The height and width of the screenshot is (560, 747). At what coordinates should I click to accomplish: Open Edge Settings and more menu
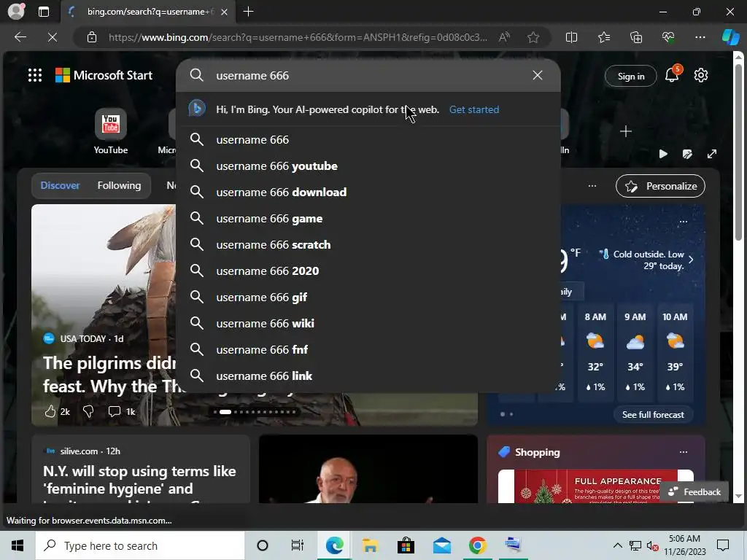pyautogui.click(x=700, y=37)
